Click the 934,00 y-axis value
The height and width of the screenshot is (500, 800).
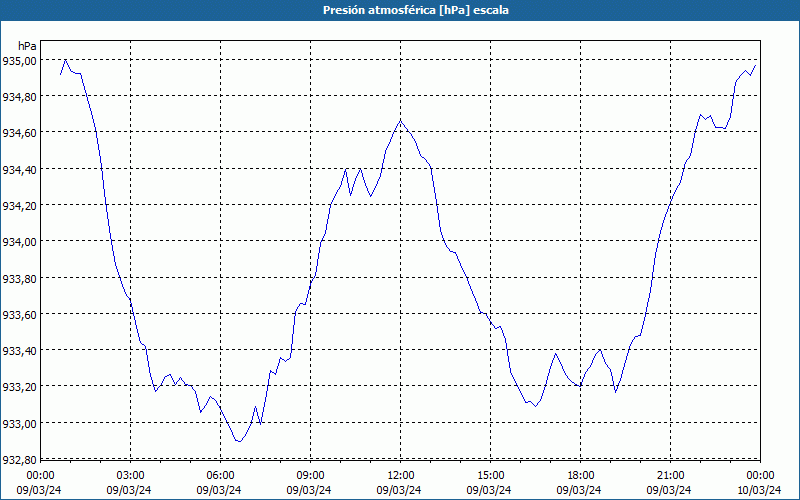tap(19, 242)
